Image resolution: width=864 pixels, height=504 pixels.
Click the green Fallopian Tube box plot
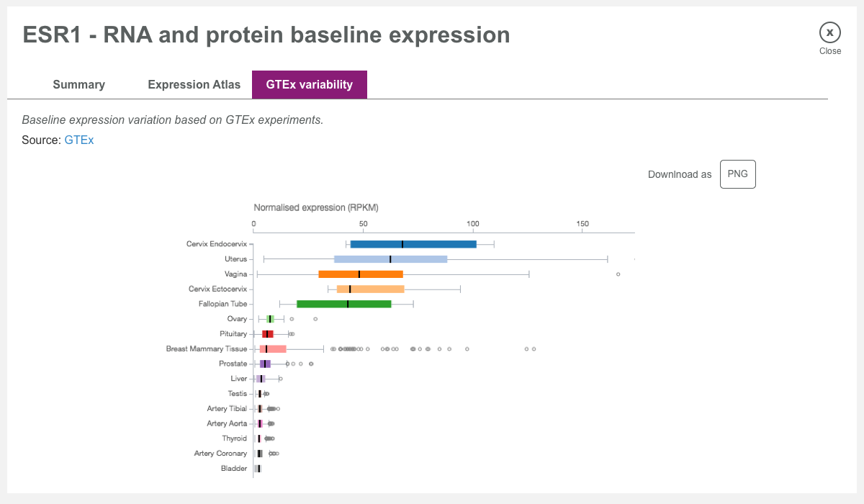pyautogui.click(x=346, y=303)
